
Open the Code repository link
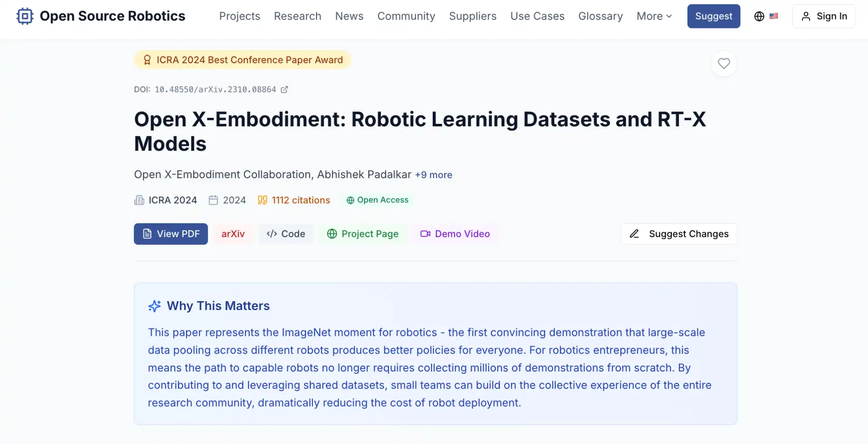[x=286, y=234]
